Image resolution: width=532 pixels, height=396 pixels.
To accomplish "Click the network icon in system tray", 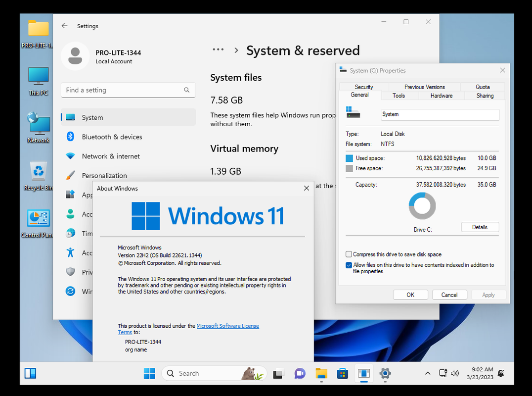I will pos(443,373).
